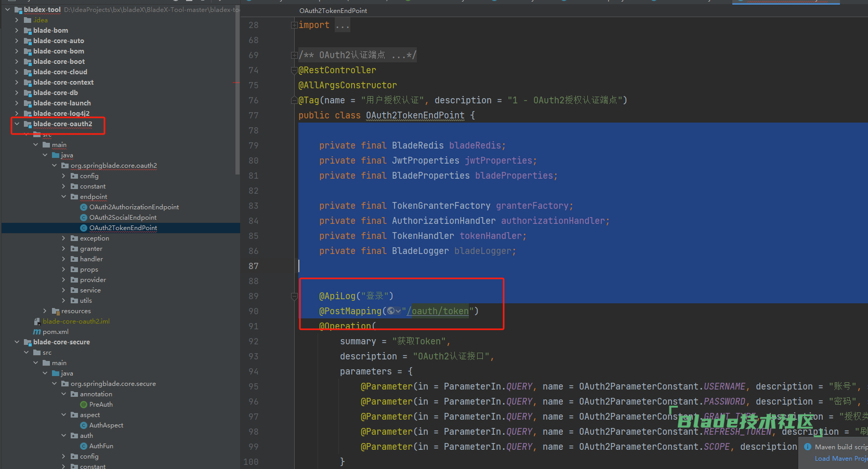Screen dimensions: 868x469
Task: Collapse the blade-core-secure module
Action: point(17,342)
